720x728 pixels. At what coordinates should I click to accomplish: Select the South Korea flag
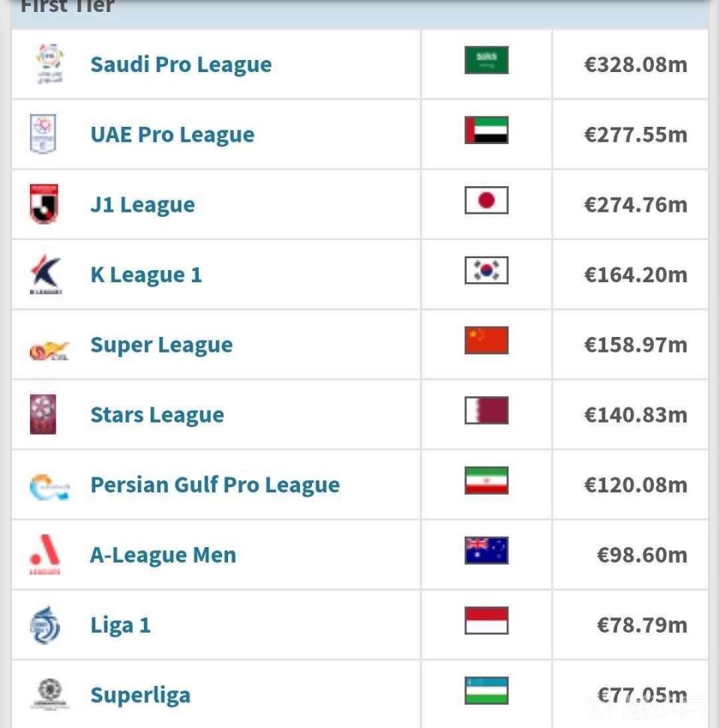tap(486, 271)
